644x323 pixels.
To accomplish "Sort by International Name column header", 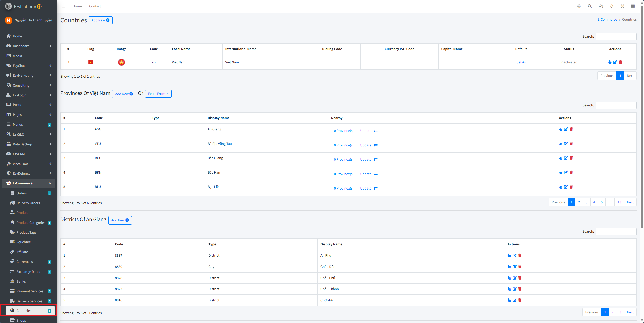I will (x=263, y=49).
